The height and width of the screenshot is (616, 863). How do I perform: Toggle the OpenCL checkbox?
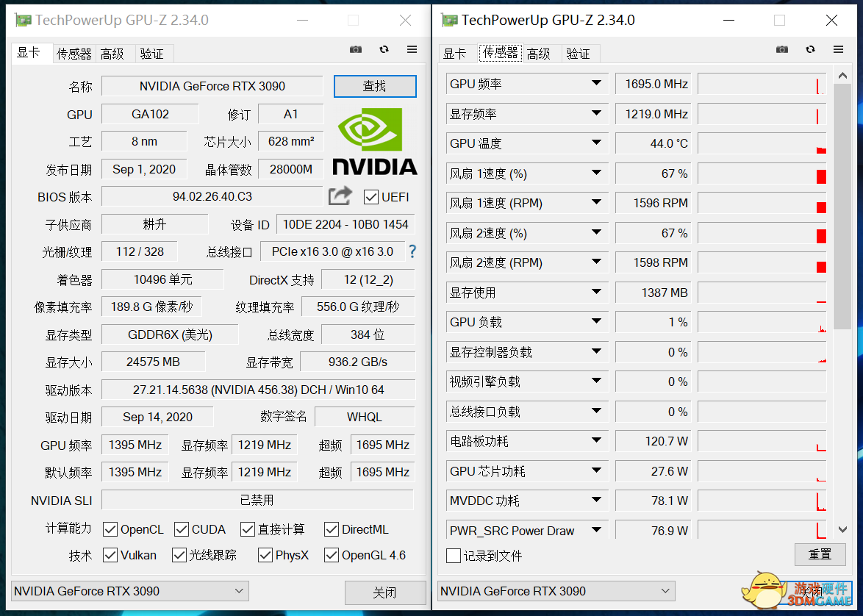pyautogui.click(x=110, y=529)
